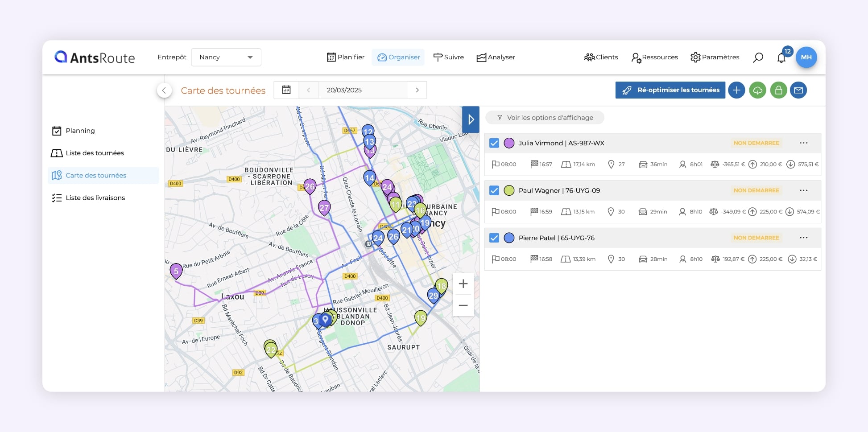Open Julia Virmond more options menu
The height and width of the screenshot is (432, 868).
(803, 143)
